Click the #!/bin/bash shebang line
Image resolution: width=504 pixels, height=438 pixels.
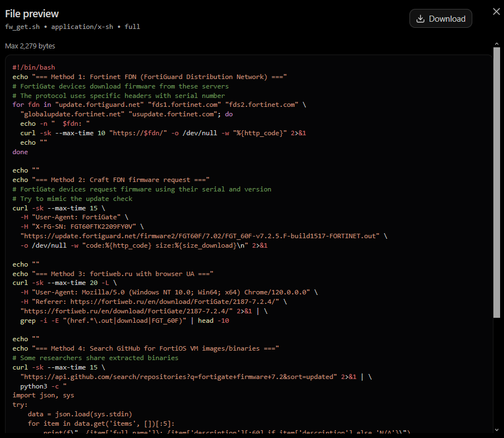pos(34,67)
